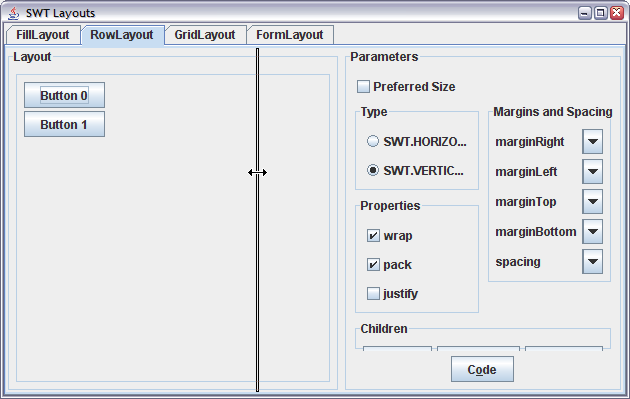Click the Margins and Spacing group label

(x=552, y=112)
